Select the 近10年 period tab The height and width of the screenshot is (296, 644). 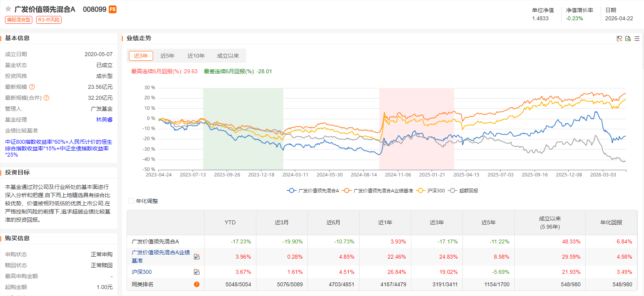tap(196, 56)
